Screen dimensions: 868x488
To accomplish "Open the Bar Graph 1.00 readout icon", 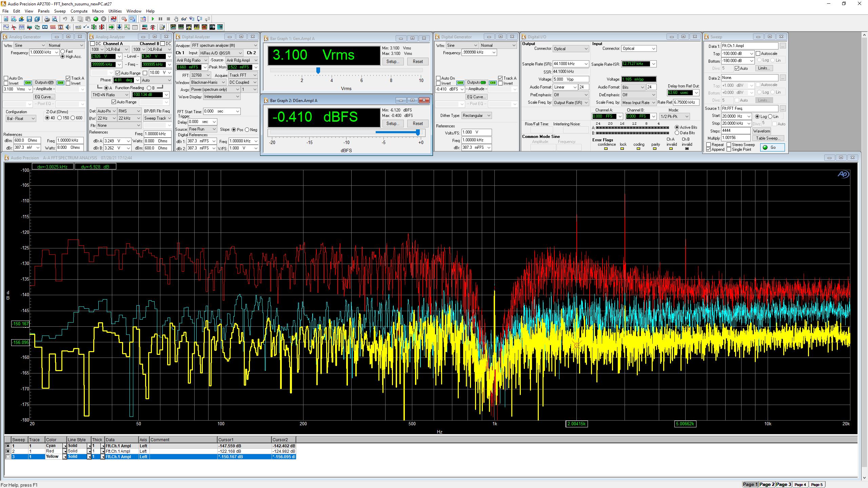I will (145, 27).
